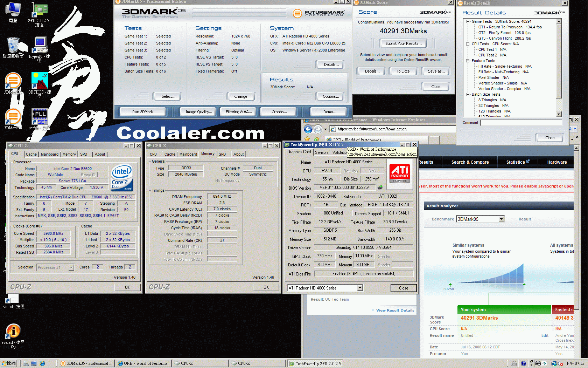Collapse the Feature Tests tree node
Image resolution: width=588 pixels, height=368 pixels.
pyautogui.click(x=468, y=61)
